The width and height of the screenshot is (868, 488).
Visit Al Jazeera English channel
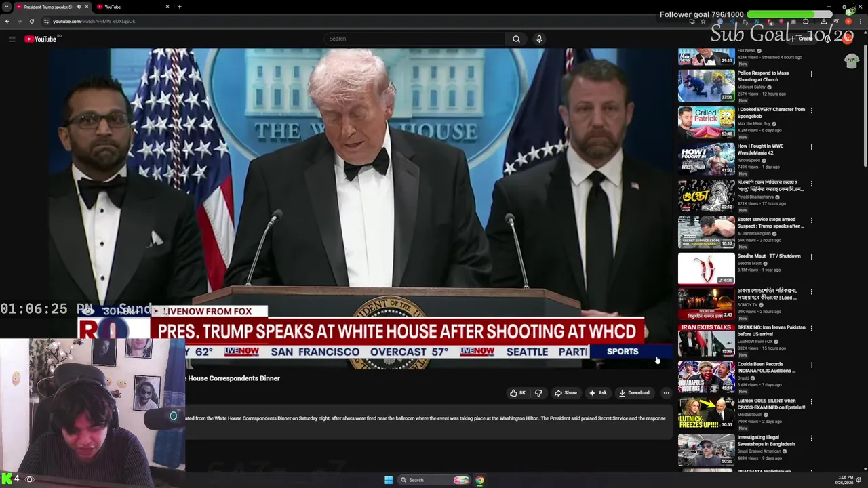(x=754, y=234)
